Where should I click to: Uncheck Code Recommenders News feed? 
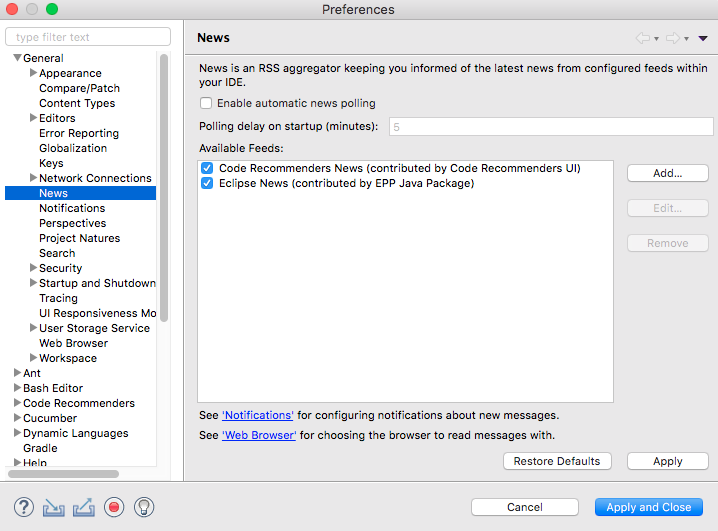tap(207, 168)
